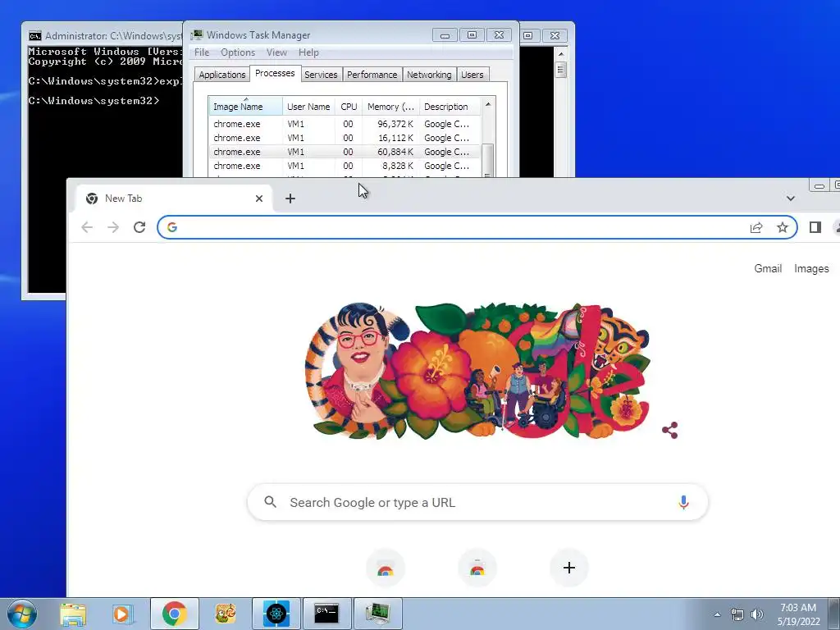Switch to the Users tab
The height and width of the screenshot is (630, 840).
[472, 75]
